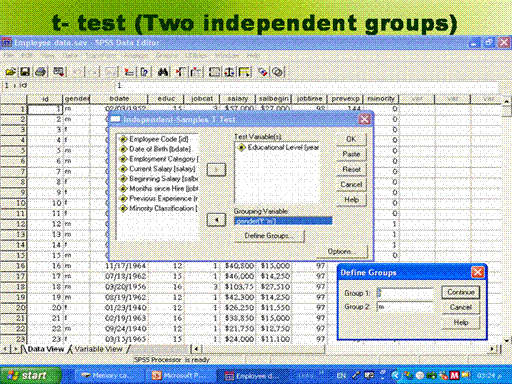The image size is (512, 384).
Task: Click the Windows start button
Action: (31, 376)
